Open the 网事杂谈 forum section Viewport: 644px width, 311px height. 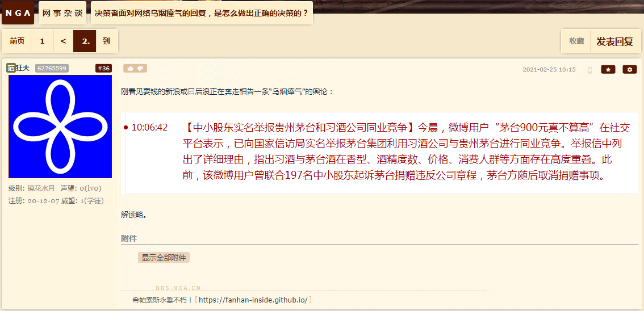62,12
